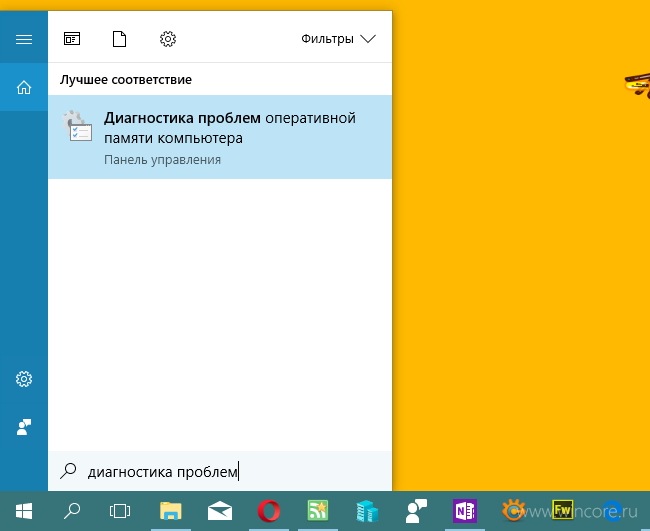Select the Home icon in sidebar
The image size is (650, 531).
pos(24,87)
